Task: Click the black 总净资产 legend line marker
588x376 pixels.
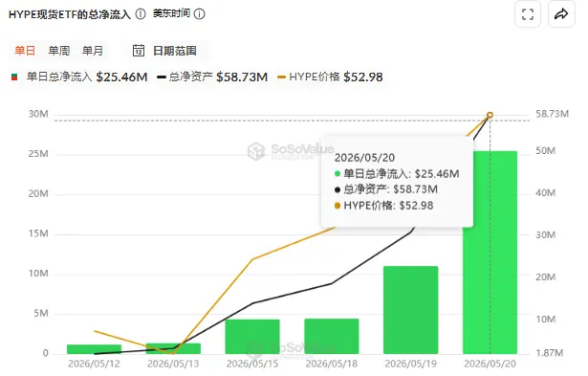Action: pyautogui.click(x=162, y=77)
